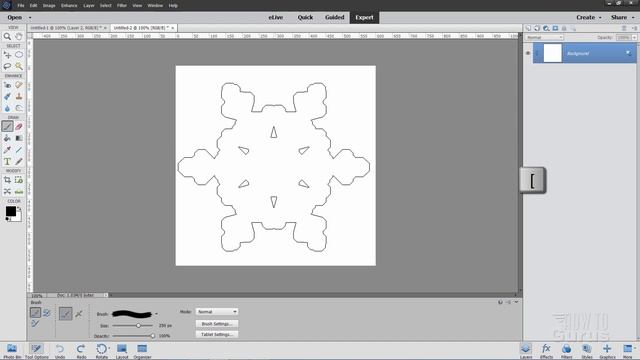Select the Brush tool in toolbox

[x=7, y=127]
